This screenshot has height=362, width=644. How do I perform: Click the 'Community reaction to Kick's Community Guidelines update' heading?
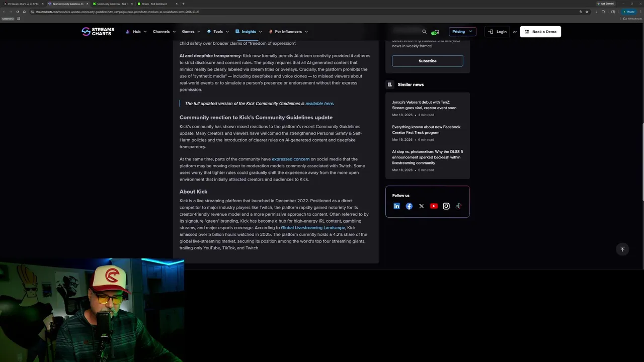coord(256,118)
